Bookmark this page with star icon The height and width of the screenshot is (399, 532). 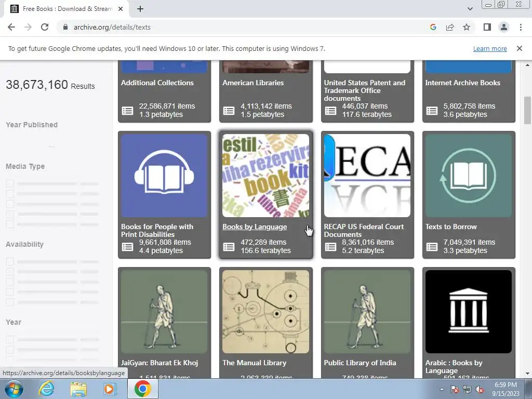(x=467, y=27)
